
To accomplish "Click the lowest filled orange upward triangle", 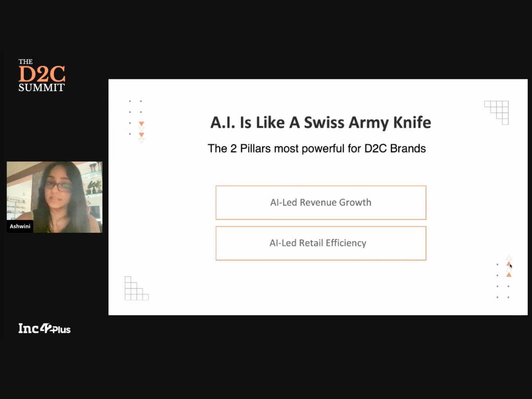I will 509,275.
